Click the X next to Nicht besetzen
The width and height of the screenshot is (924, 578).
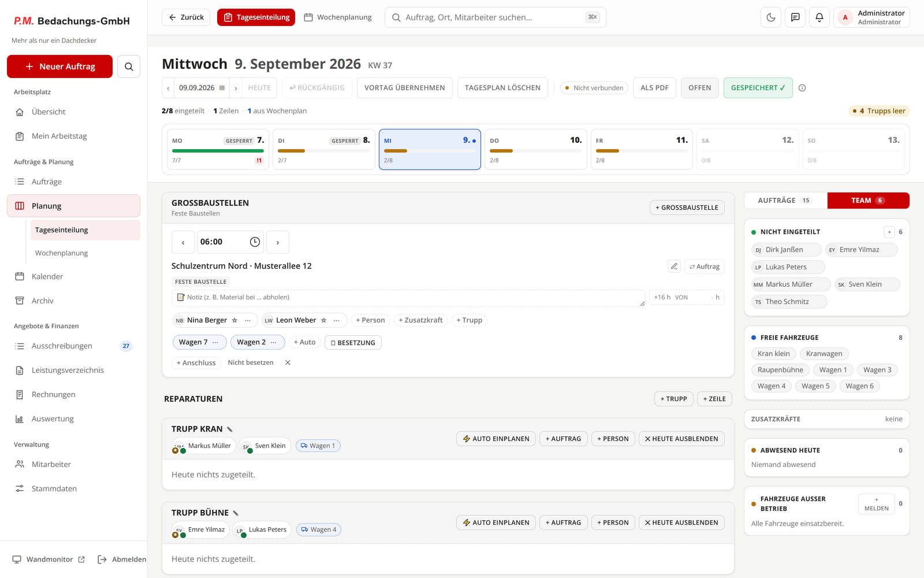coord(288,362)
